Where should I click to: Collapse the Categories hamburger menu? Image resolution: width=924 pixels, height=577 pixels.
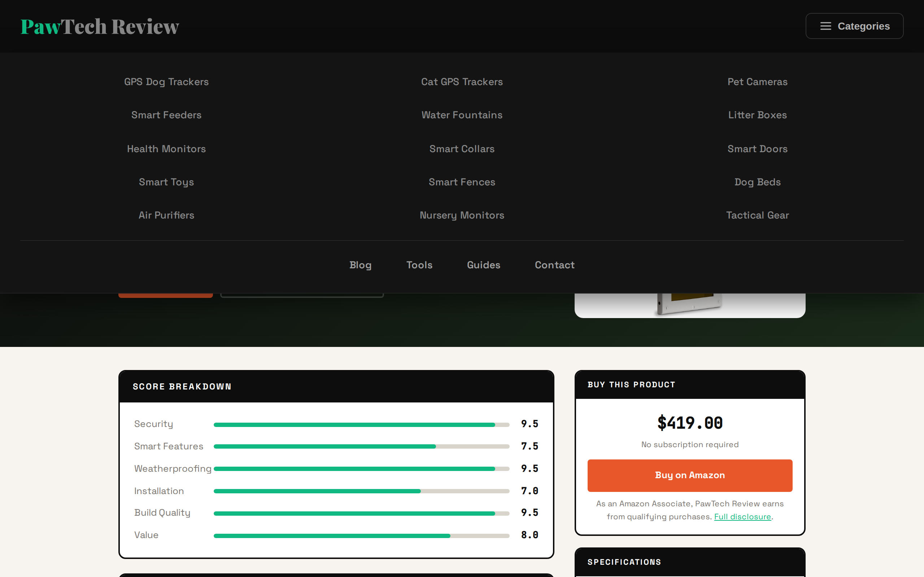(854, 26)
